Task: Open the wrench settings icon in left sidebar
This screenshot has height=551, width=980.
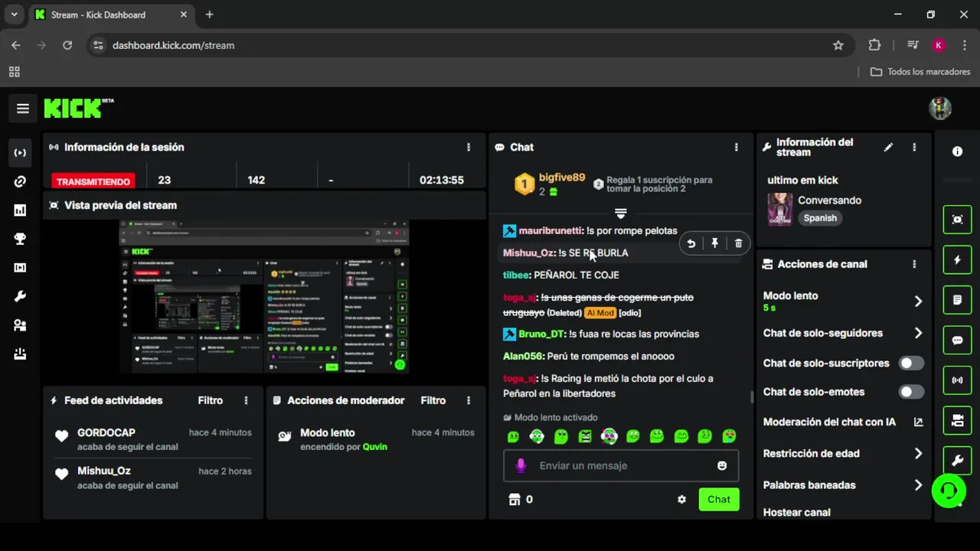Action: (20, 296)
